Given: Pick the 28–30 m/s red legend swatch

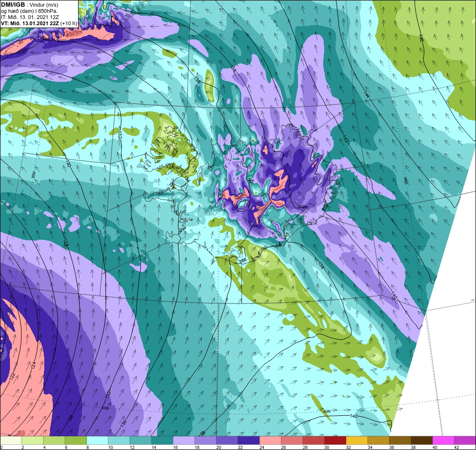Looking at the screenshot, I should point(314,440).
